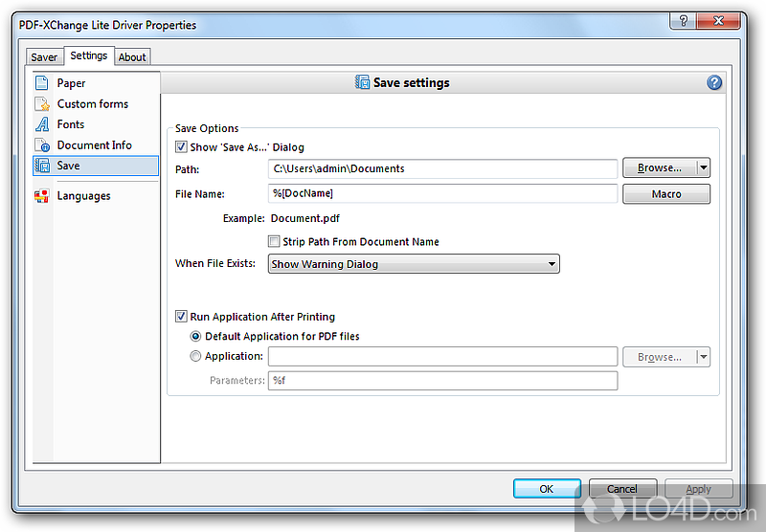This screenshot has height=532, width=766.
Task: Toggle Show 'Save As...' Dialog checkbox
Action: coord(181,147)
